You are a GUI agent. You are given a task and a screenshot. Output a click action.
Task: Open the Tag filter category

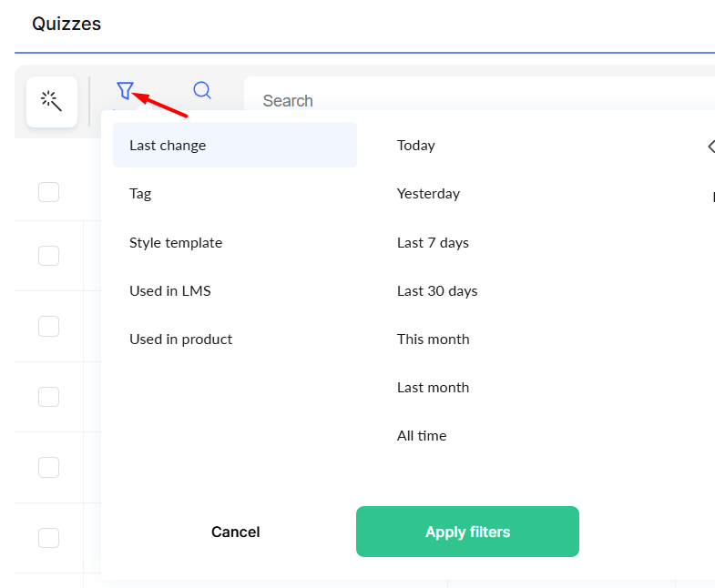140,193
